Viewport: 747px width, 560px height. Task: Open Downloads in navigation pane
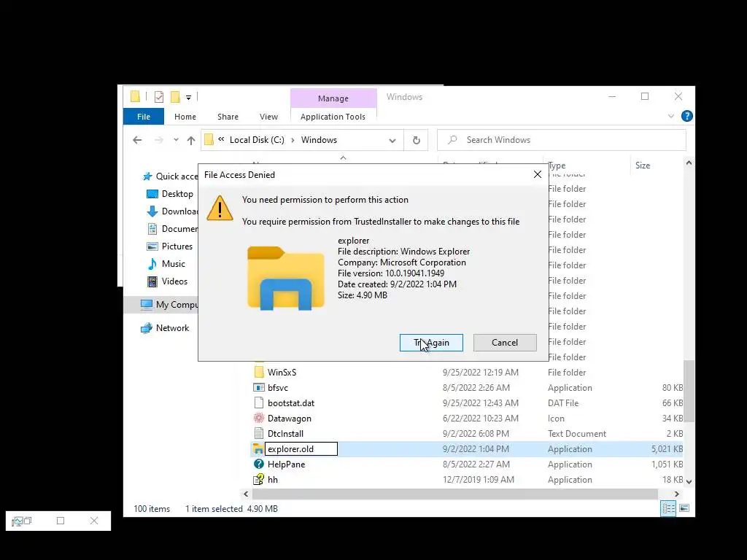pyautogui.click(x=172, y=211)
